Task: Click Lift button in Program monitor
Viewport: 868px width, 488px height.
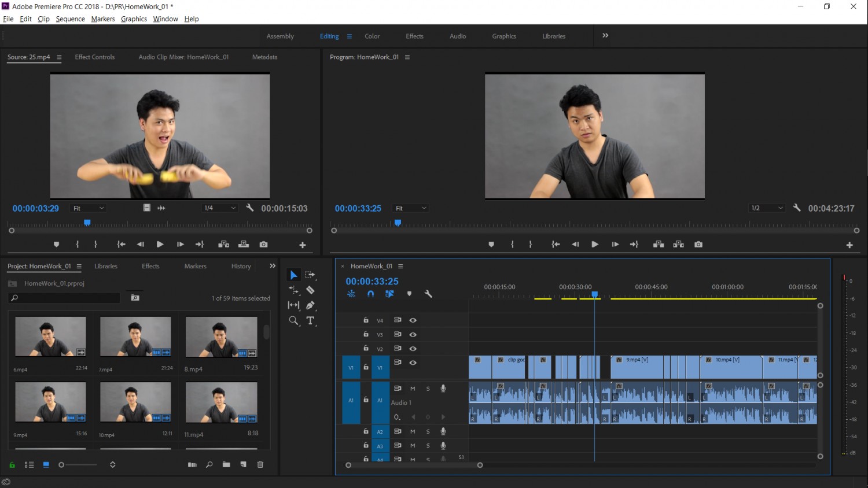Action: [659, 245]
